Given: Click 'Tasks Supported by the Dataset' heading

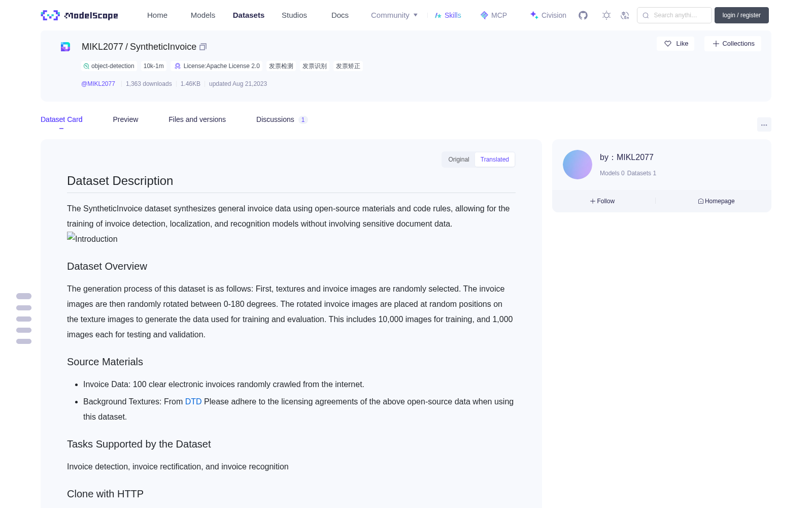Looking at the screenshot, I should point(139,444).
